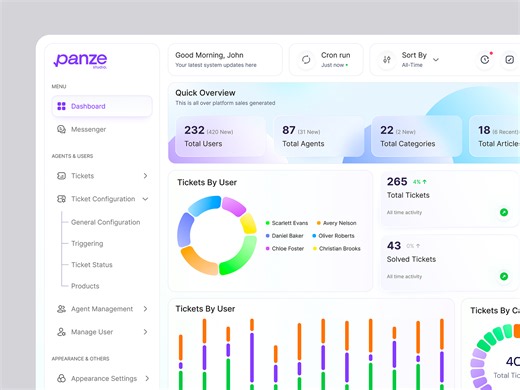Click green arrow on Solved Tickets card
Screen dimensions: 520x390
click(504, 276)
